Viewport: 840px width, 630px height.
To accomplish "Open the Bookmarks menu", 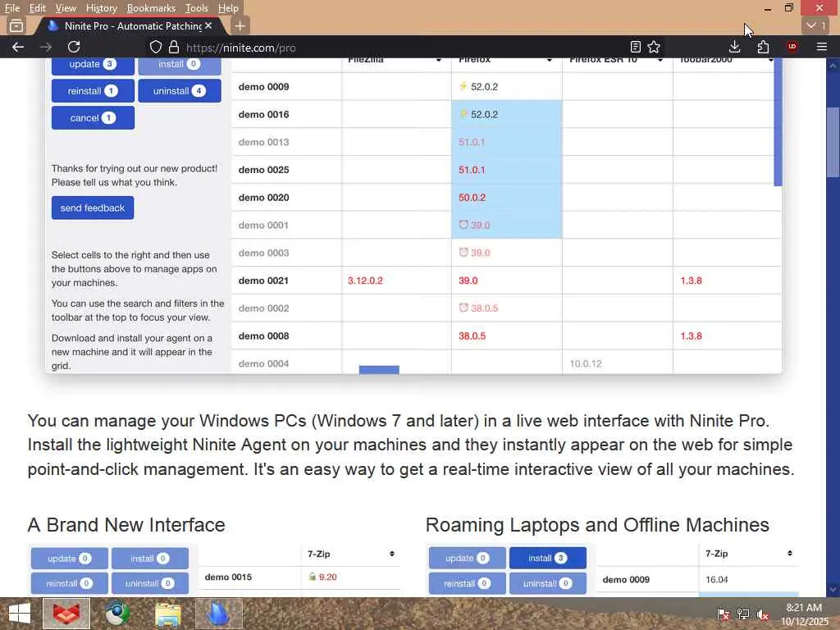I will 151,8.
